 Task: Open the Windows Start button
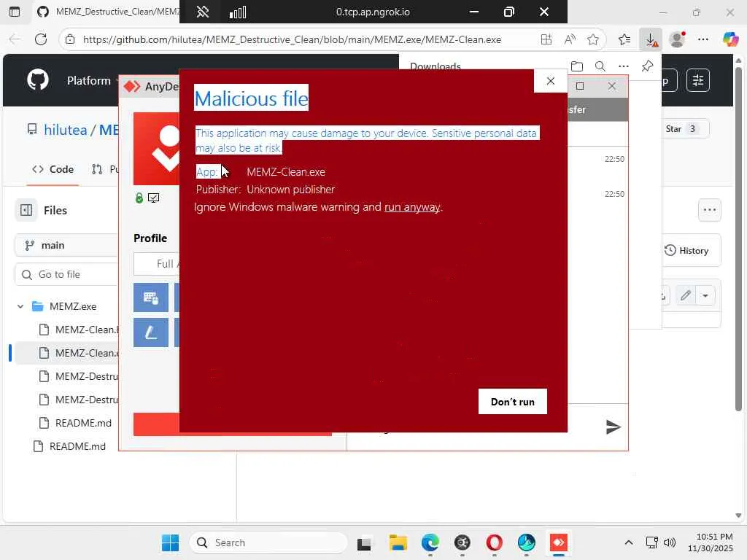pyautogui.click(x=170, y=542)
